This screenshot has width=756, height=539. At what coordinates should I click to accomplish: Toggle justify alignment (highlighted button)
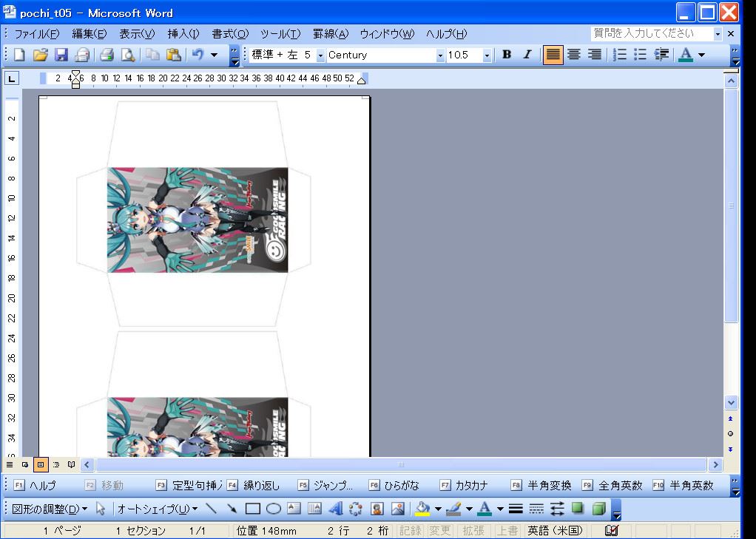(x=553, y=55)
